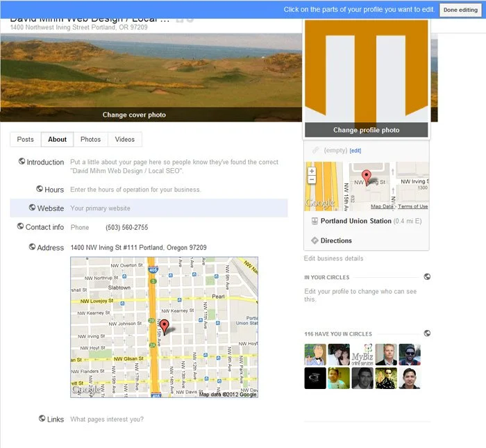Select the About tab
Viewport: 486px width, 448px height.
pyautogui.click(x=57, y=140)
